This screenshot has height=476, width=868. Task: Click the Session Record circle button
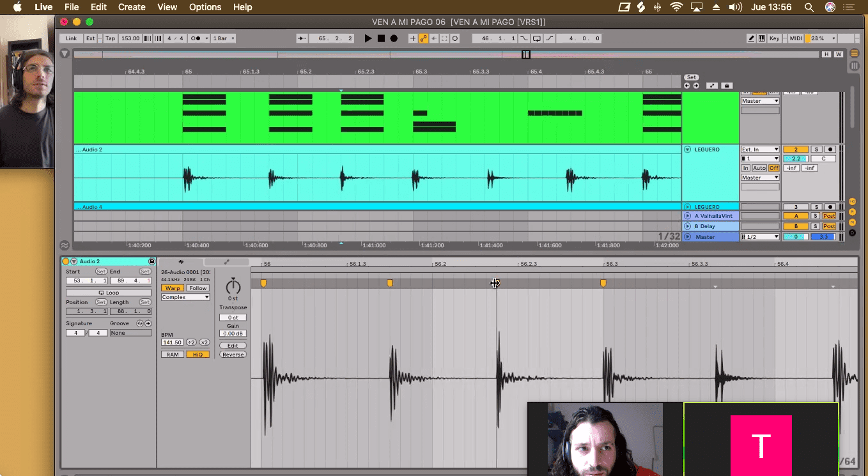(x=455, y=38)
